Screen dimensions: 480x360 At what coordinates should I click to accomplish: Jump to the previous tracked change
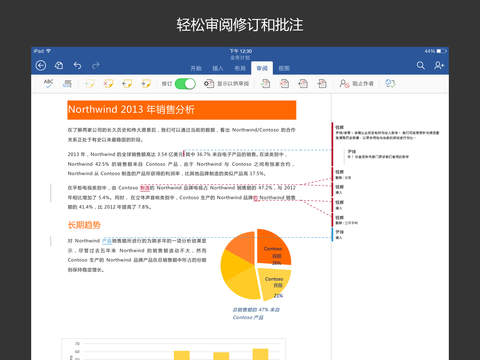(x=303, y=83)
